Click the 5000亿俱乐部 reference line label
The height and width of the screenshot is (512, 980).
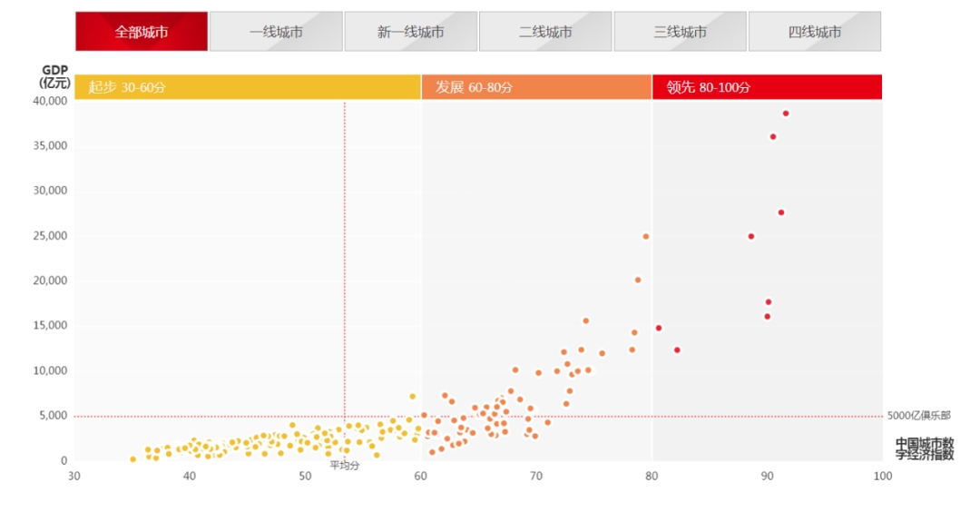point(918,416)
